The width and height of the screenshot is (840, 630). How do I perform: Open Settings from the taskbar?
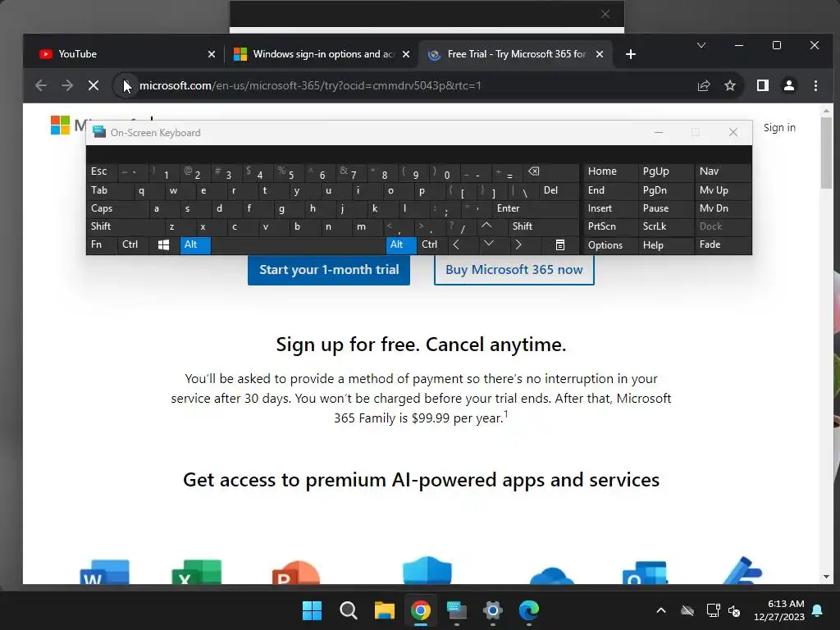pos(492,610)
